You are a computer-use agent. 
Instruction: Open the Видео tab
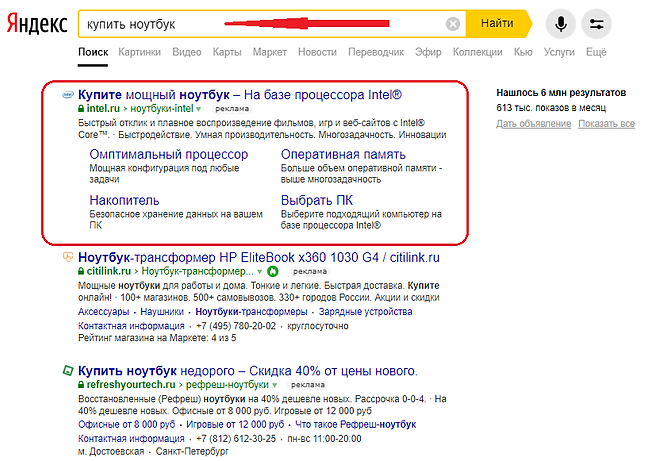coord(187,52)
